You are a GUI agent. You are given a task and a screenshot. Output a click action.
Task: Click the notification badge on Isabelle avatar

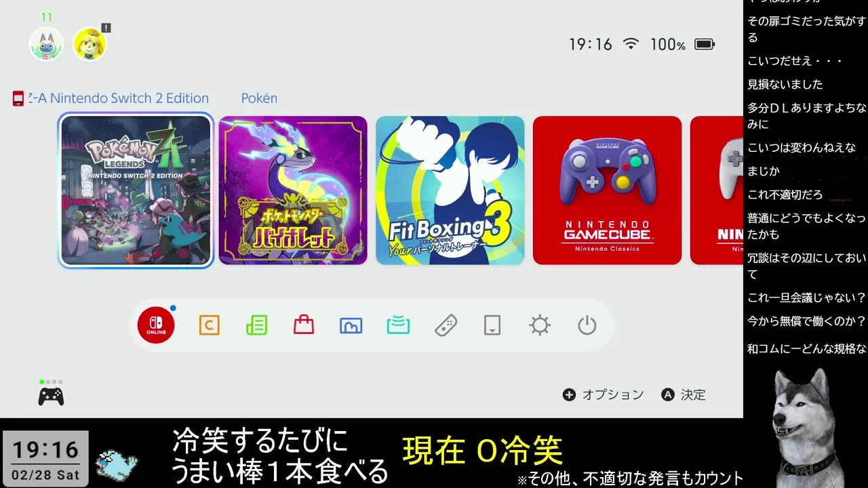(x=106, y=28)
